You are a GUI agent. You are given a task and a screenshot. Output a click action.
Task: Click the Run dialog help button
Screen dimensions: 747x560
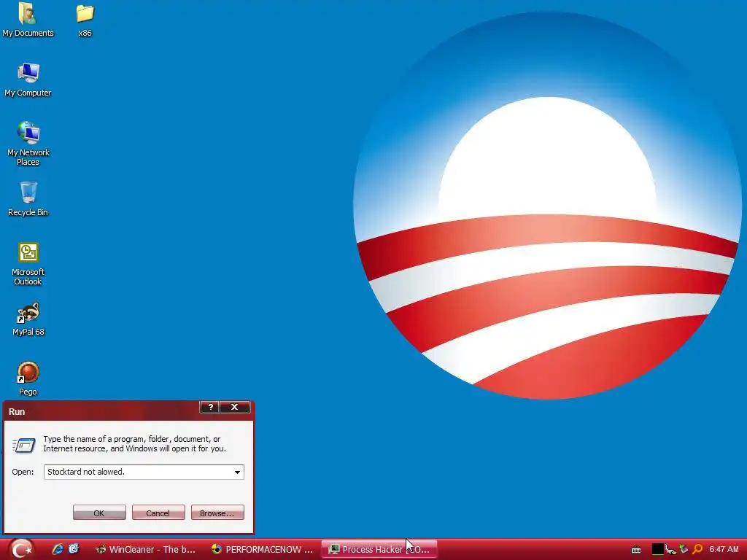pyautogui.click(x=210, y=407)
